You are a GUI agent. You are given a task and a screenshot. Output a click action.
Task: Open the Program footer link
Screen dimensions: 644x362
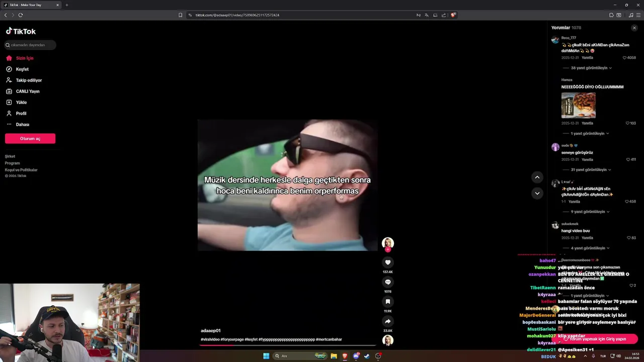click(x=12, y=163)
